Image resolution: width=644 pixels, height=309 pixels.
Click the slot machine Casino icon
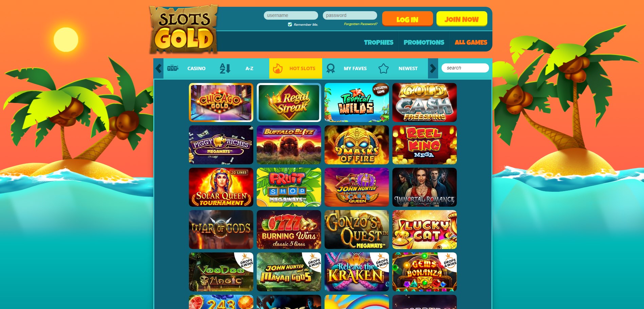[173, 68]
